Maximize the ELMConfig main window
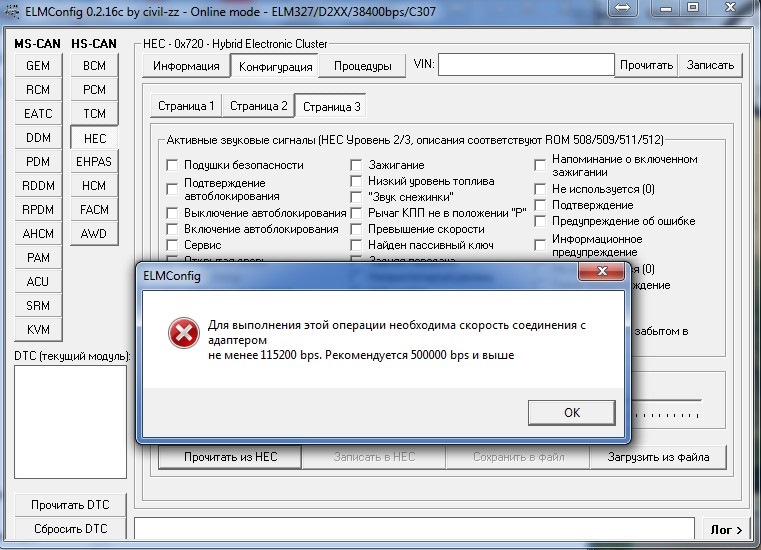Viewport: 761px width, 550px height. (x=694, y=7)
